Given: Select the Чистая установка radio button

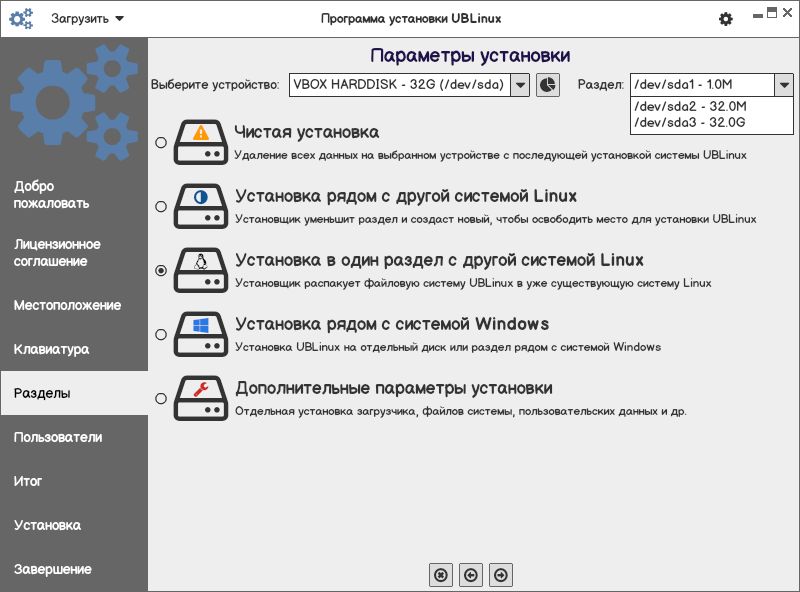Looking at the screenshot, I should pyautogui.click(x=161, y=142).
